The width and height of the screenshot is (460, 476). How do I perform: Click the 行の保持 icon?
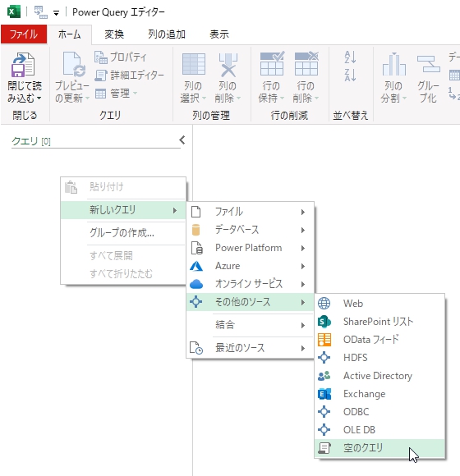272,64
